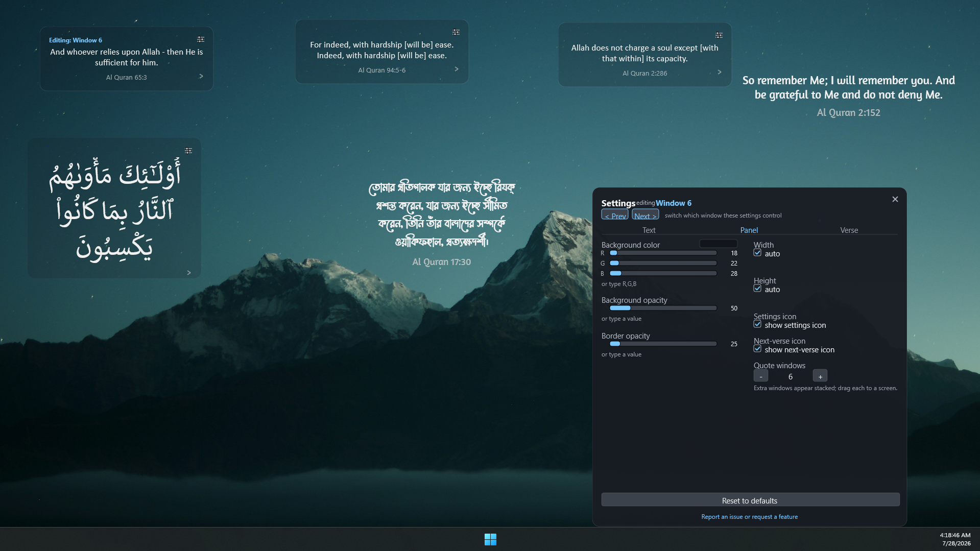Uncheck show settings icon
Viewport: 980px width, 551px height.
(x=757, y=324)
